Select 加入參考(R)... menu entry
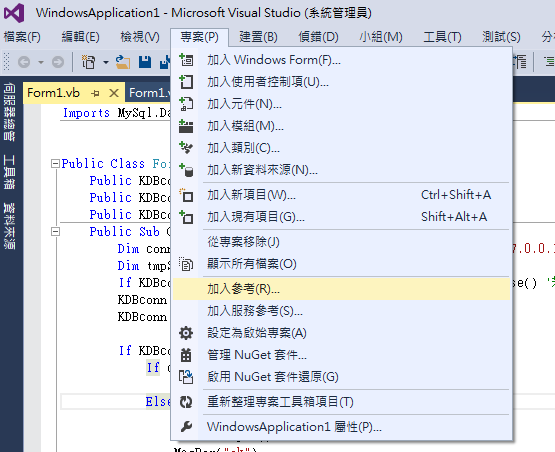Screen dimensions: 555x452 (x=341, y=289)
